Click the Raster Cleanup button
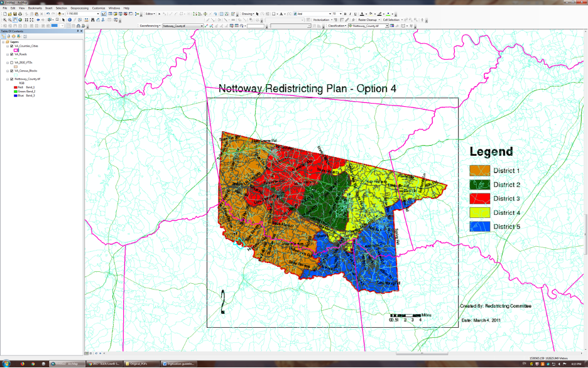The height and width of the screenshot is (368, 588). click(x=367, y=19)
